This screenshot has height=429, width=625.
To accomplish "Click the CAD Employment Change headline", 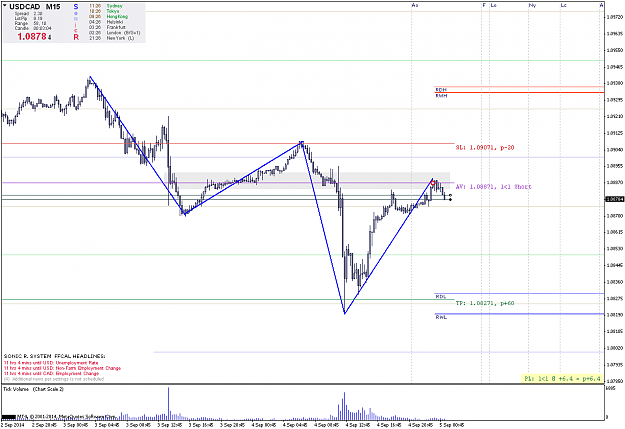I will point(51,374).
